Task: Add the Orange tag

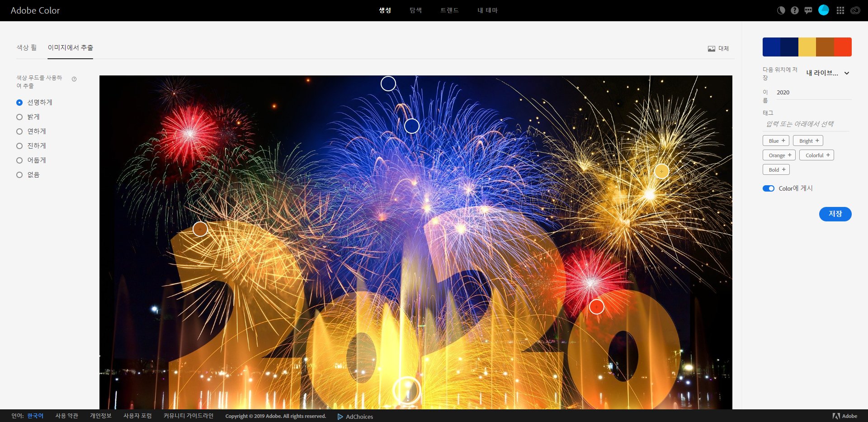Action: [x=779, y=155]
